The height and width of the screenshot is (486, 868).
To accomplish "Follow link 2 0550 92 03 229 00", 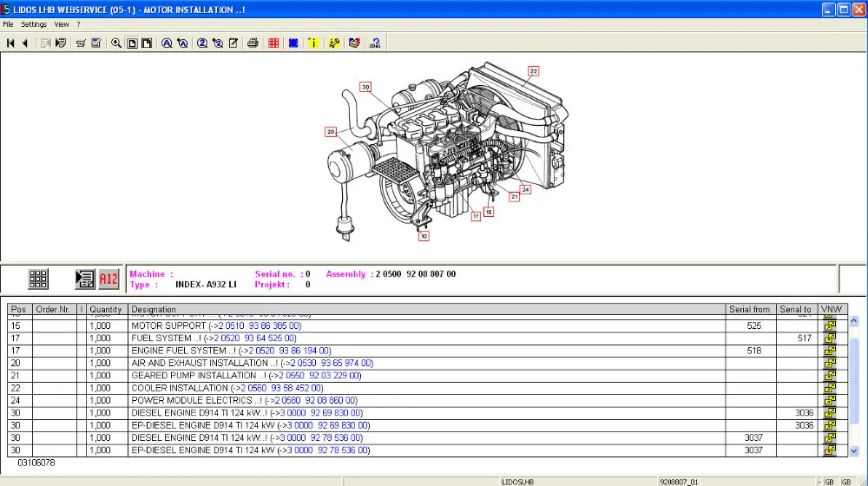I will [x=319, y=375].
